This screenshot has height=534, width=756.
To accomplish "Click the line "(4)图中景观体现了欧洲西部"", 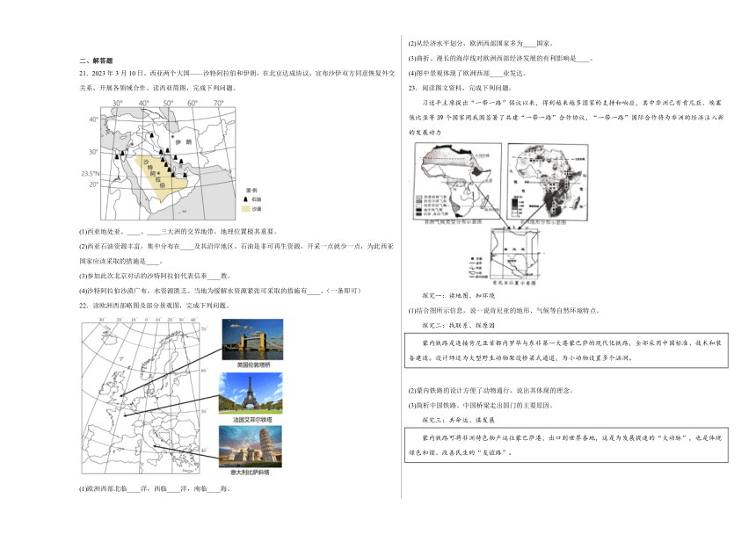I will click(467, 73).
